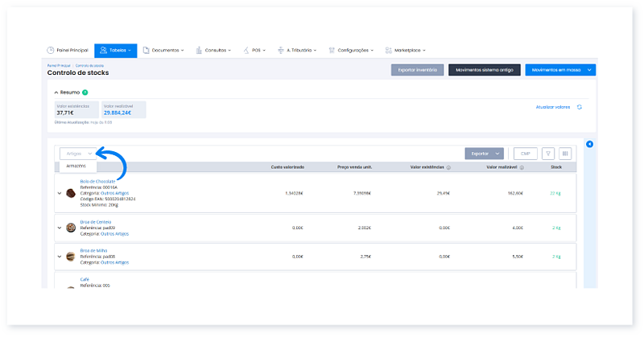Expand the Bolo de Chocolate row
Viewport: 644px width, 337px height.
click(x=60, y=193)
